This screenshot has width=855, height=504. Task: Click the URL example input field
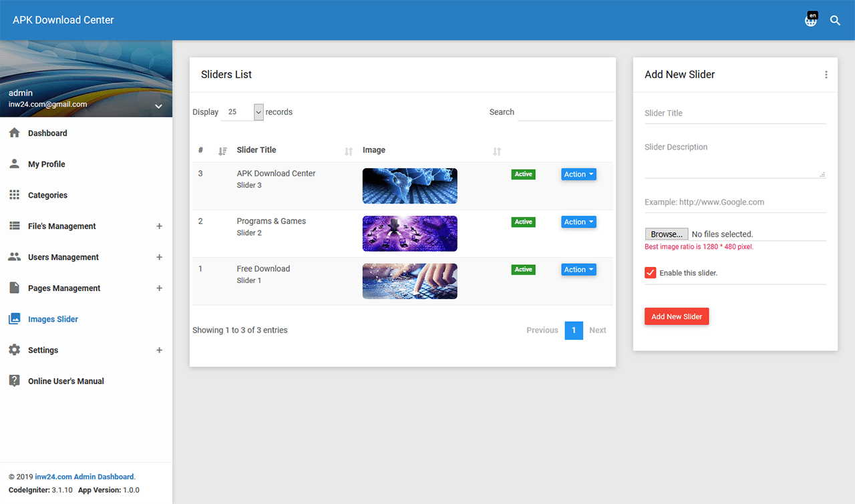pos(735,202)
